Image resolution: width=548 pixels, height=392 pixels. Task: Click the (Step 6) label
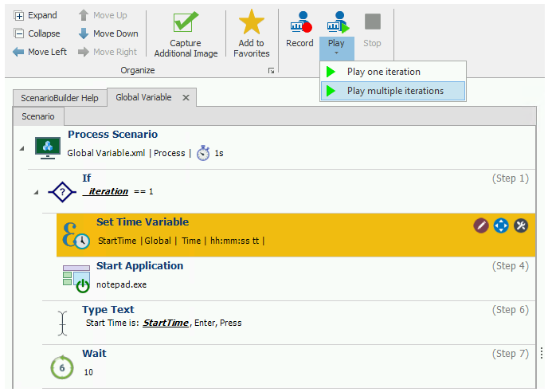pyautogui.click(x=511, y=310)
